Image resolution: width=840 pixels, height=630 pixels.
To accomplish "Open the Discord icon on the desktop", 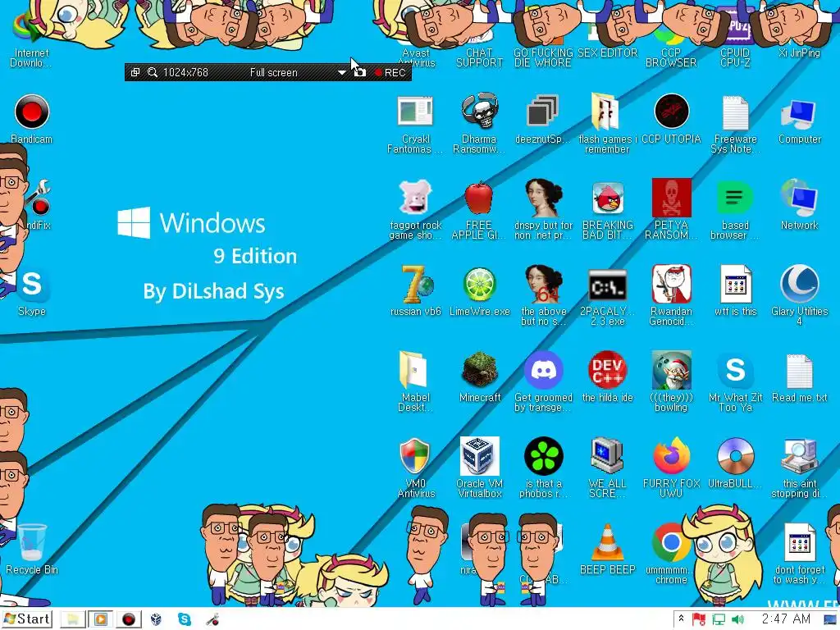I will point(543,371).
